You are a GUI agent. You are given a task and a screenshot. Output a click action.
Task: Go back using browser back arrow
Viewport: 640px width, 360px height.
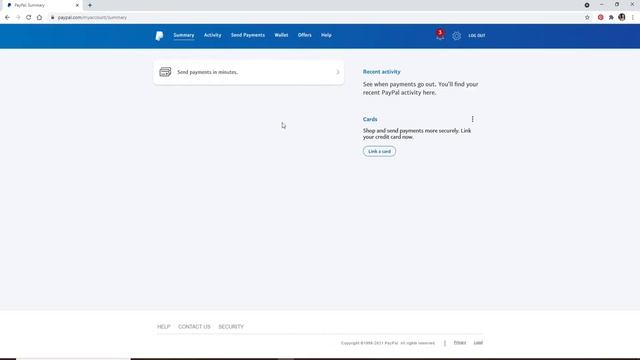(x=7, y=17)
